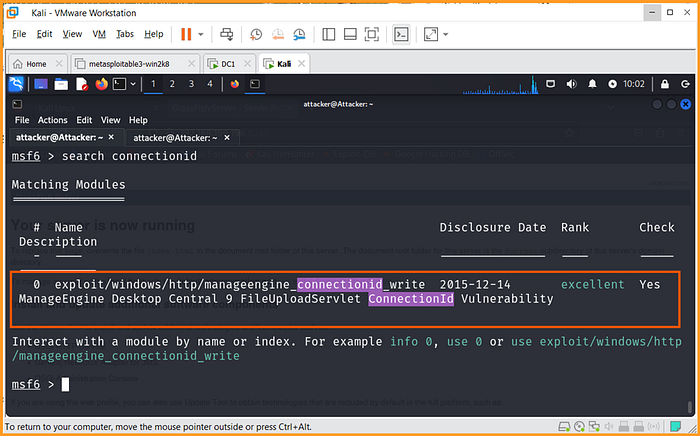
Task: Expand the terminal launcher dropdown arrow
Action: pos(133,84)
